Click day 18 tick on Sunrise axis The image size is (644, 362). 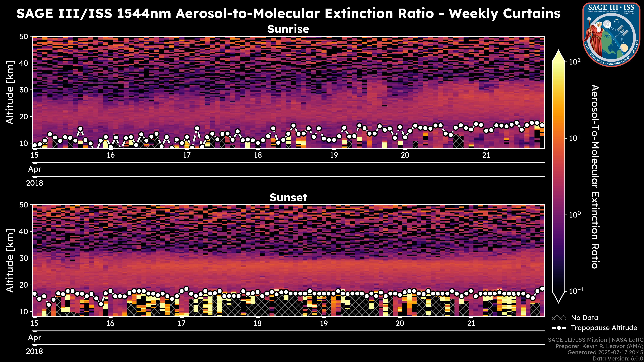click(x=258, y=155)
